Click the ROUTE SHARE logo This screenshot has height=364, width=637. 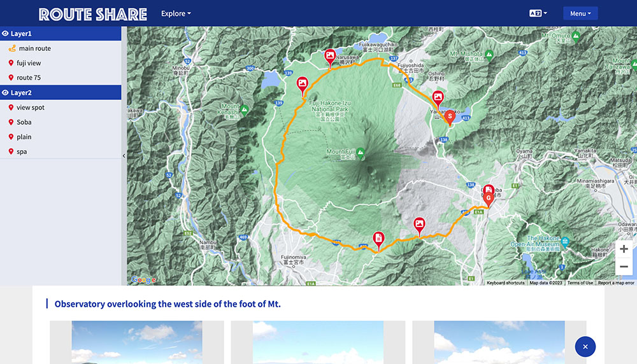click(x=92, y=14)
